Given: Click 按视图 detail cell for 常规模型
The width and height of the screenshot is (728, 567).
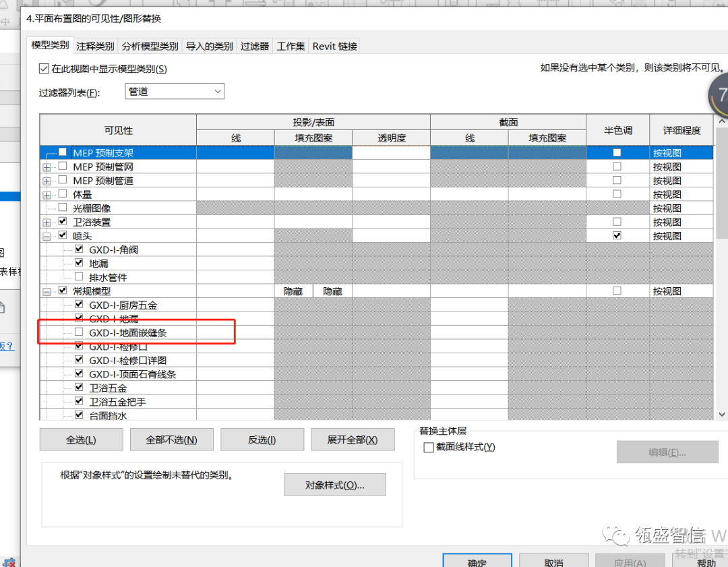Looking at the screenshot, I should pos(681,291).
